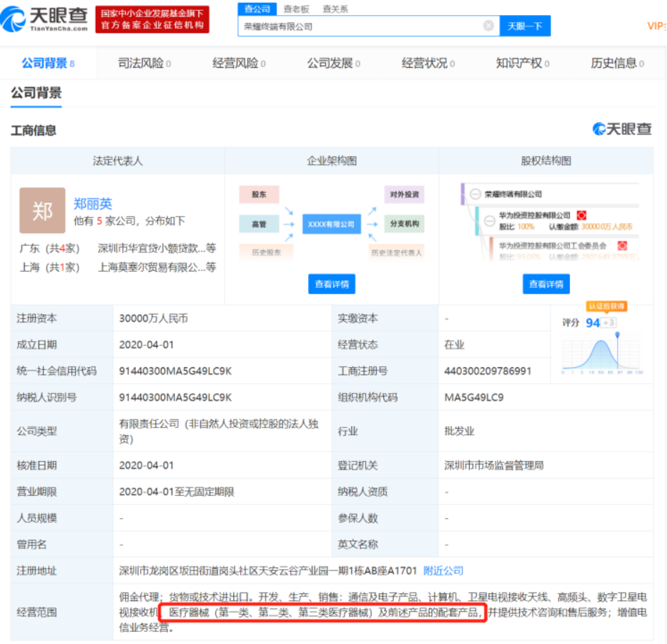The width and height of the screenshot is (667, 644).
Task: Select the 查公司 search tab
Action: [257, 9]
